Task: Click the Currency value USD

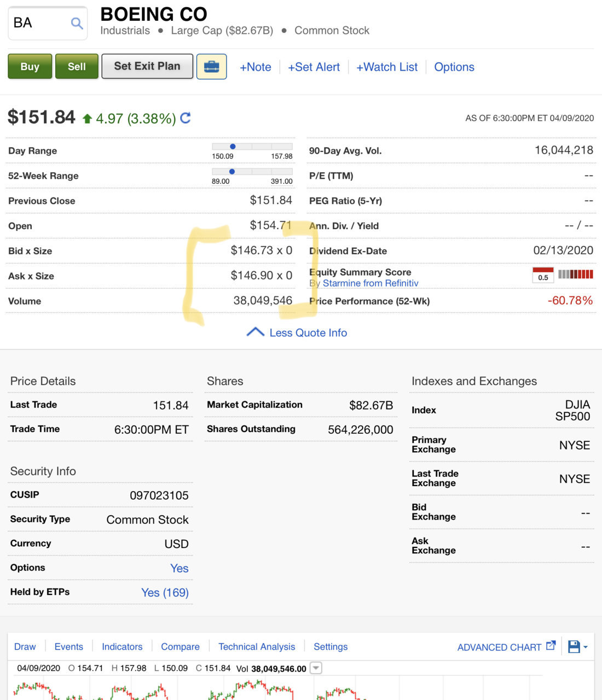Action: coord(177,544)
